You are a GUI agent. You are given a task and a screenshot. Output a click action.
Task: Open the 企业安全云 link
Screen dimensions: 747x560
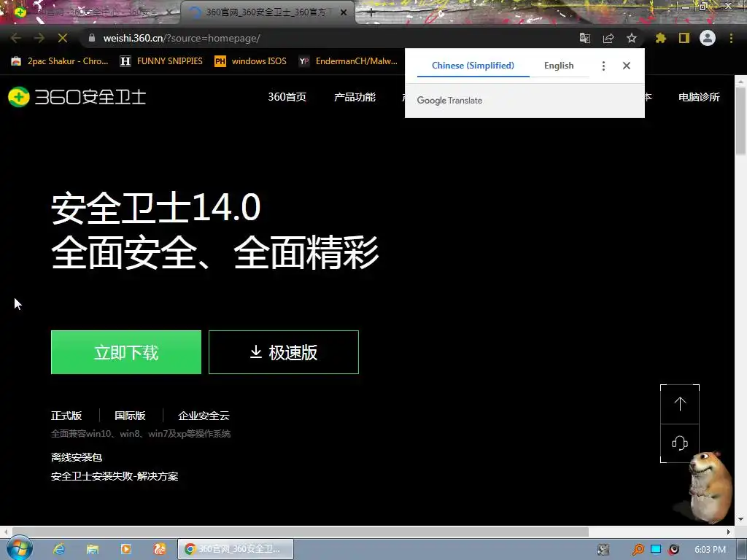tap(204, 416)
